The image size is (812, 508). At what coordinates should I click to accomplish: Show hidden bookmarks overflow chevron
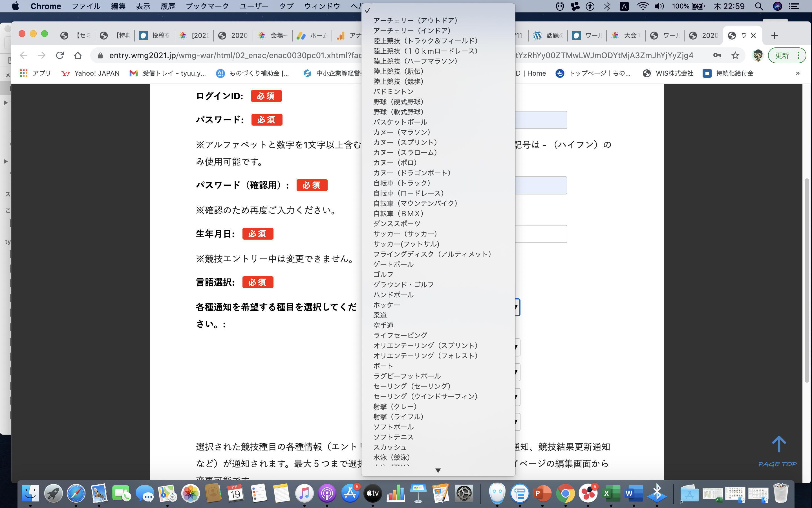[798, 73]
